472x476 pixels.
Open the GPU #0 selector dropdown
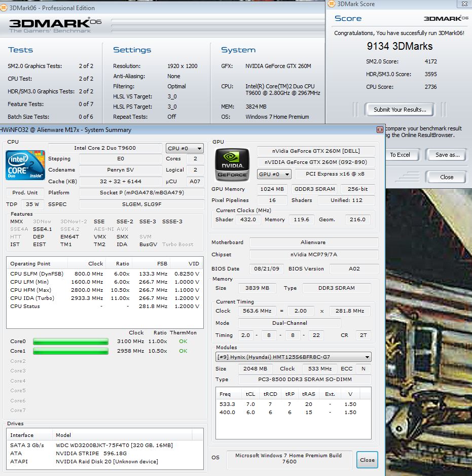click(274, 174)
